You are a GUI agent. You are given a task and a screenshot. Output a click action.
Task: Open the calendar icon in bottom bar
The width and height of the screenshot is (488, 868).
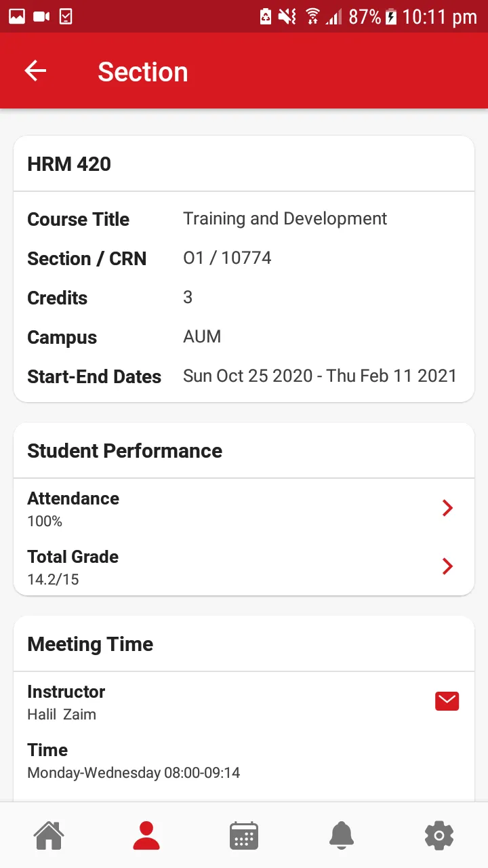(244, 835)
